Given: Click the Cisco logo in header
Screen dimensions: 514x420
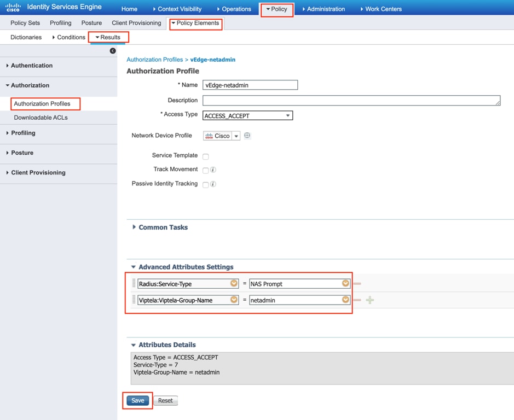Looking at the screenshot, I should point(13,7).
